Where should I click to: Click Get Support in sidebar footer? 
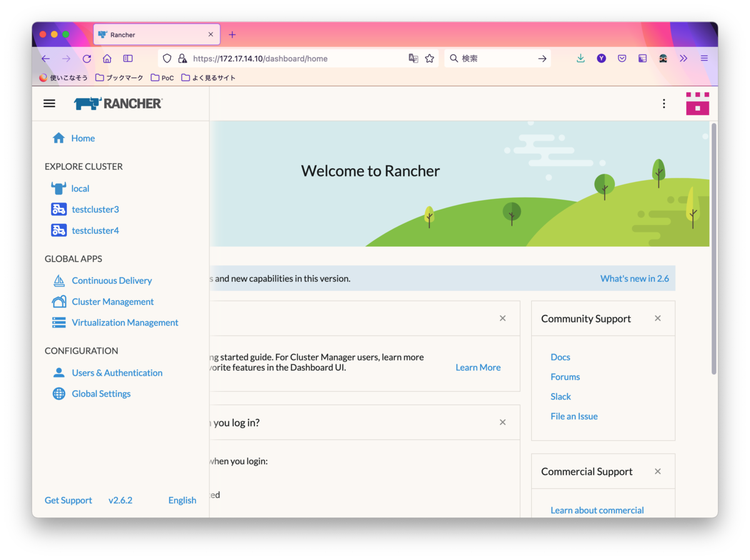(68, 500)
